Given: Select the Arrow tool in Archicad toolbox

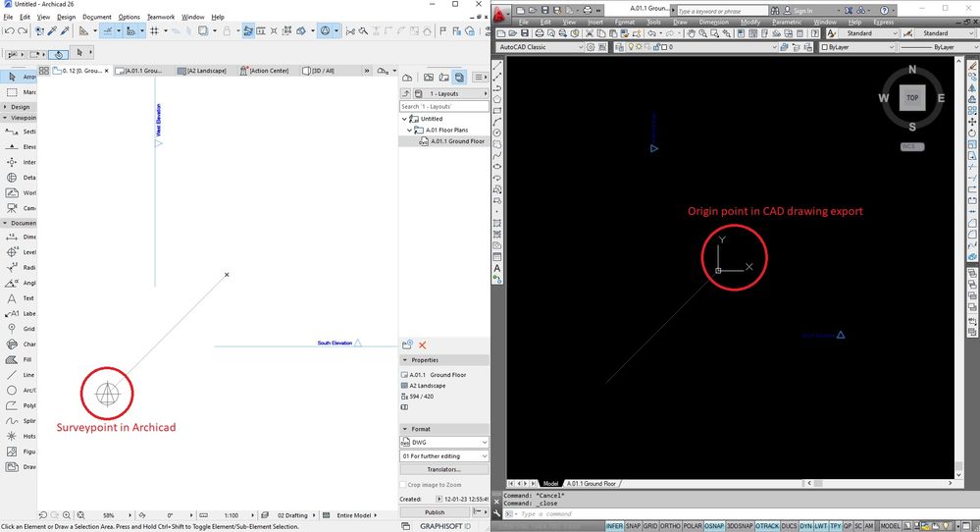Looking at the screenshot, I should click(19, 77).
